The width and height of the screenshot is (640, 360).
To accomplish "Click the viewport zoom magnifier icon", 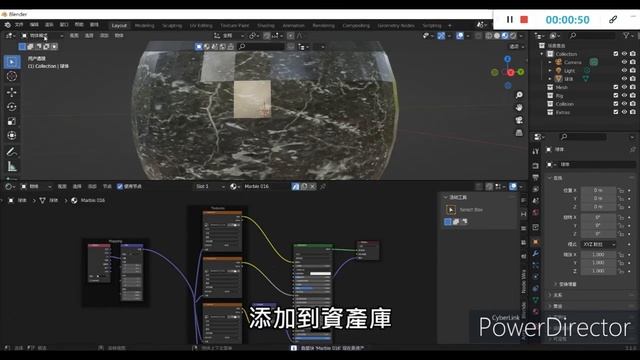I will point(519,95).
